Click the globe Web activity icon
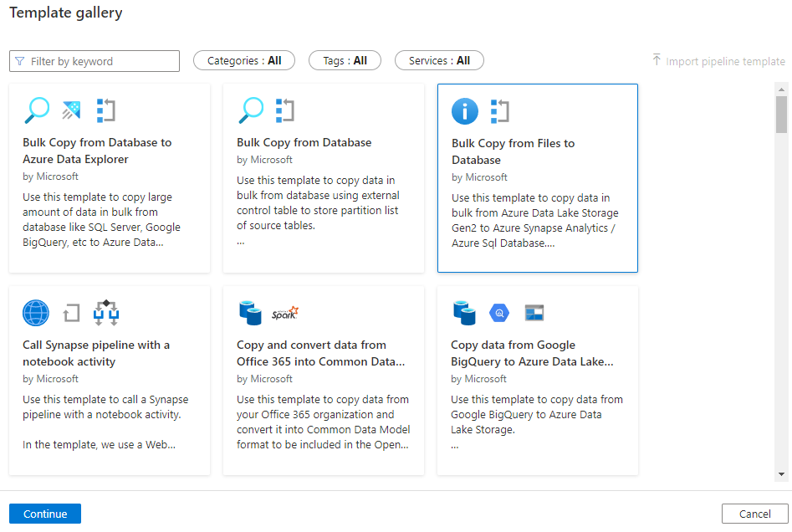Screen dimensions: 792x532 (36, 313)
